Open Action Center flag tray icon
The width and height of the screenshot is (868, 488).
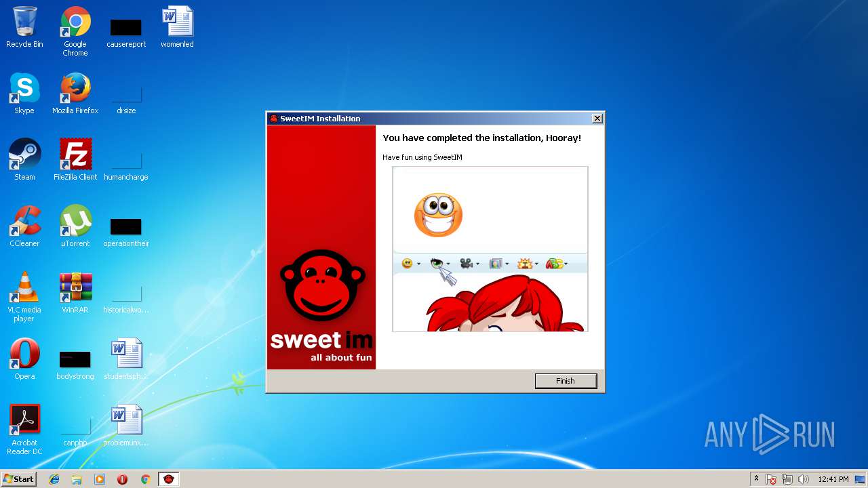pos(772,479)
